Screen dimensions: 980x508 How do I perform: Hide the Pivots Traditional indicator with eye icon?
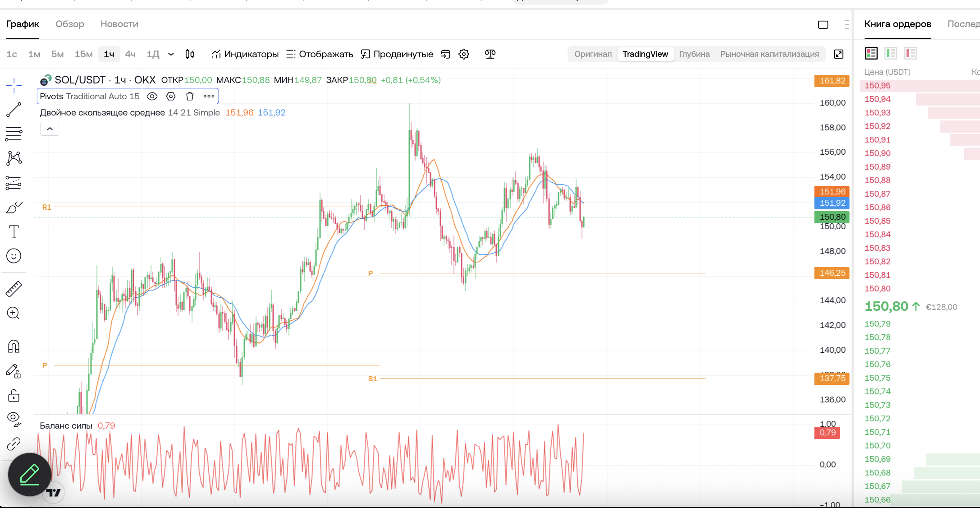(152, 96)
